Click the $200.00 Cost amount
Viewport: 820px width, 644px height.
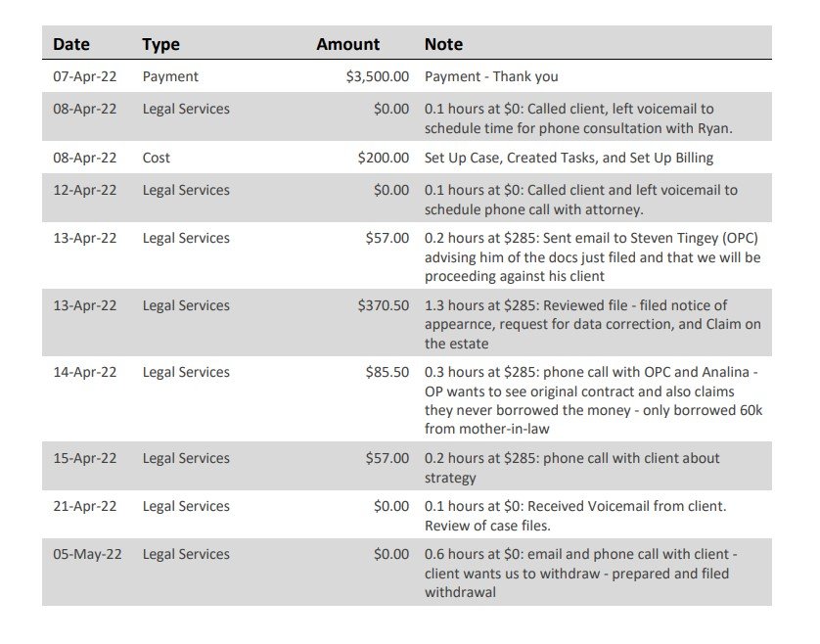(384, 158)
